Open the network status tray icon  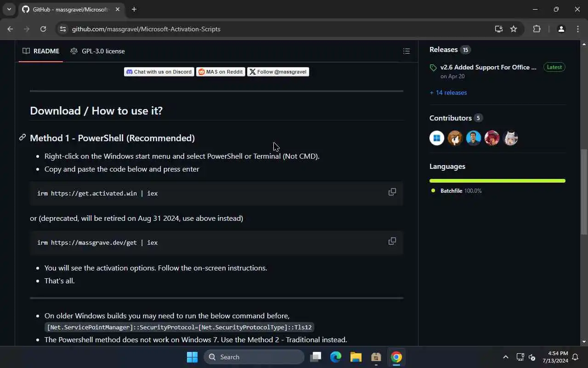point(520,357)
